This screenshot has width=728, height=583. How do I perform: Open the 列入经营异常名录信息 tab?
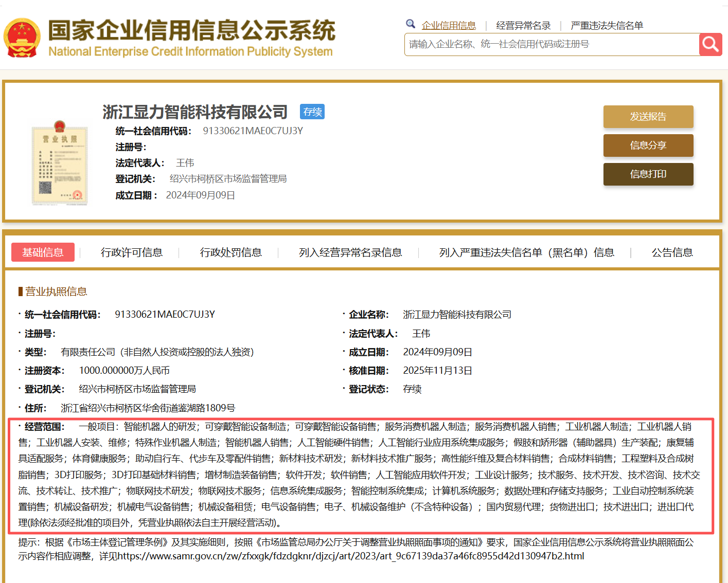point(350,252)
